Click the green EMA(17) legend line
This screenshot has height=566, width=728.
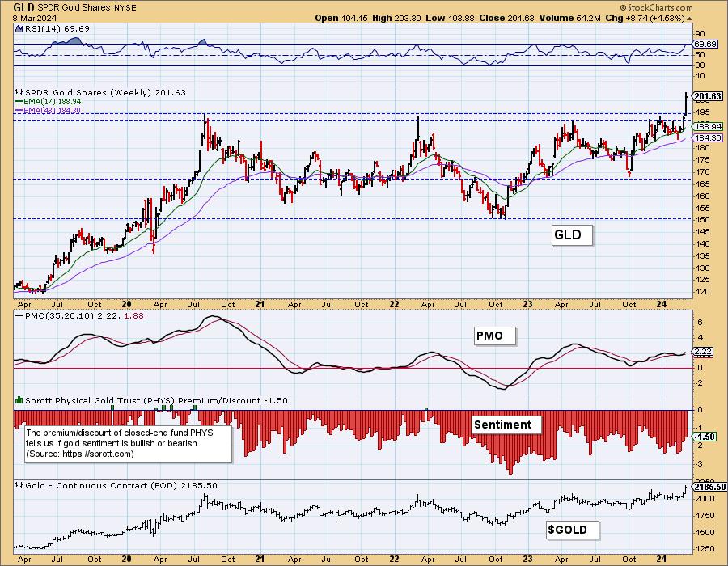[19, 101]
